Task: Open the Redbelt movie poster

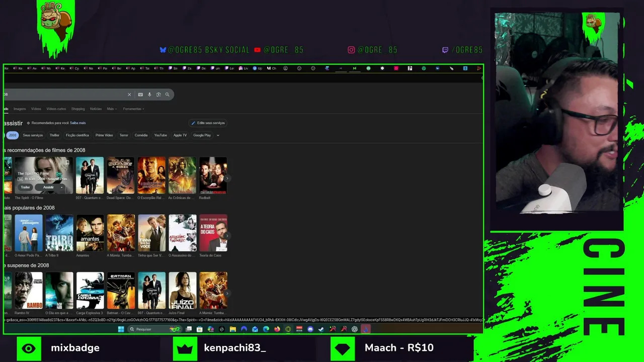Action: (x=213, y=175)
